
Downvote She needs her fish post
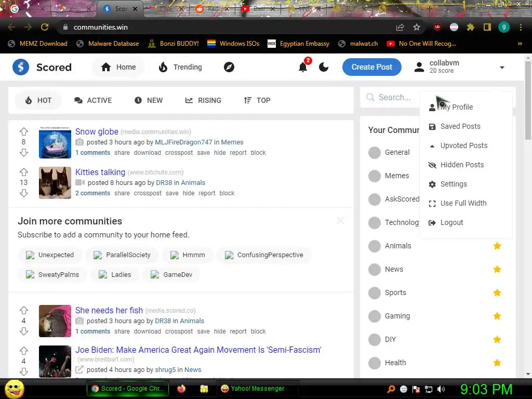(24, 331)
